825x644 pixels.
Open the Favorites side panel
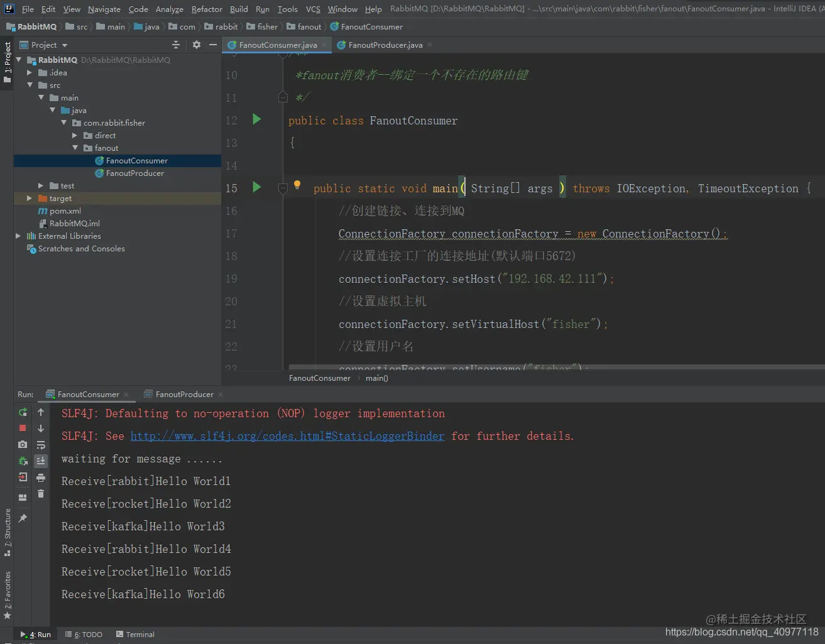7,595
